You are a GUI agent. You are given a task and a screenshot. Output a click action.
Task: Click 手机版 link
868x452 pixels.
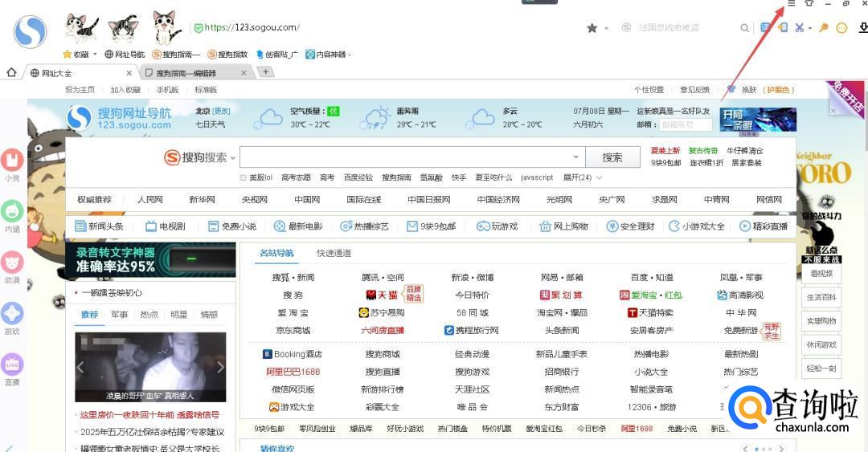point(167,90)
